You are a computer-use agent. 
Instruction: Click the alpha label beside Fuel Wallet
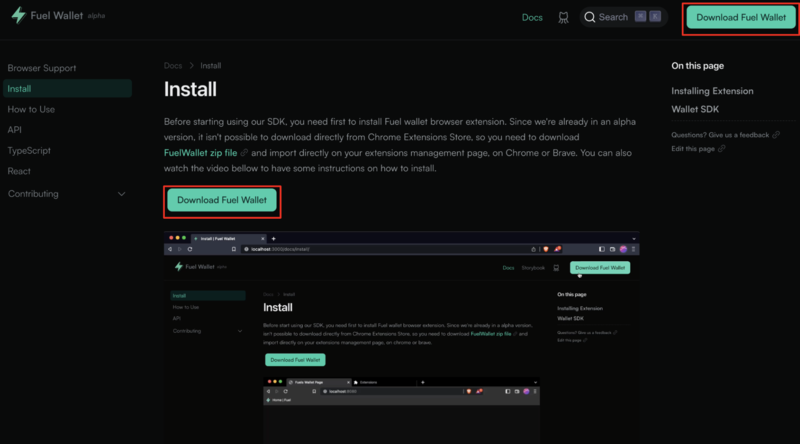click(96, 16)
